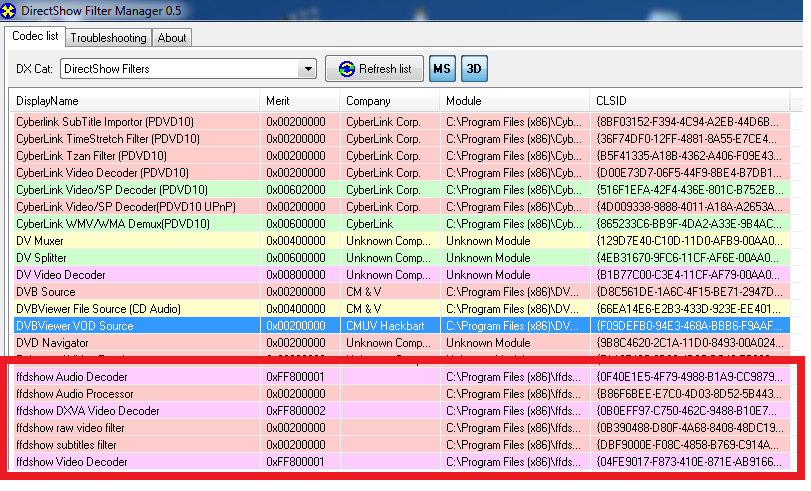Select CyberLink Tzan Filter (PDVD10) row
Viewport: 811px width, 491px height.
pyautogui.click(x=401, y=156)
